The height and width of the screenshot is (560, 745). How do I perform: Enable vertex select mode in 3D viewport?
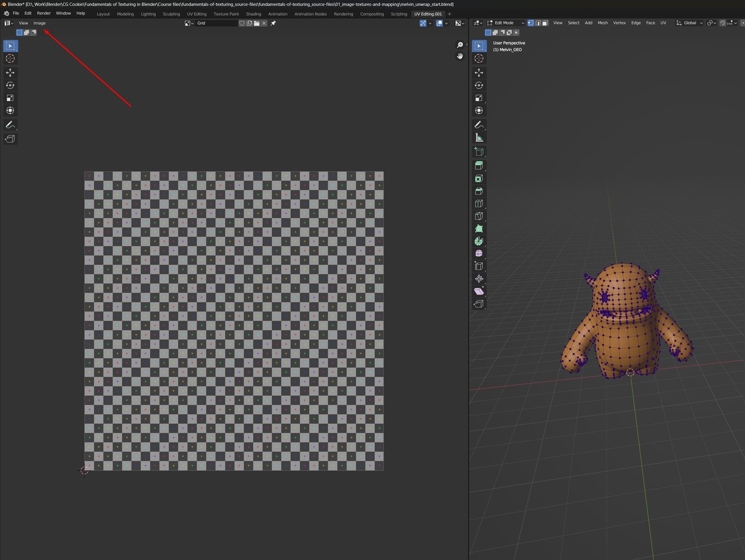point(530,23)
